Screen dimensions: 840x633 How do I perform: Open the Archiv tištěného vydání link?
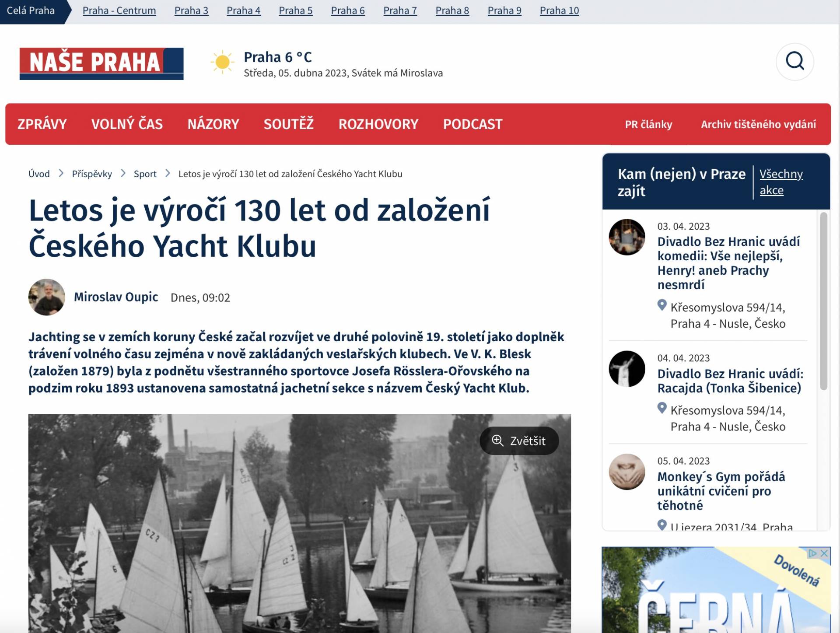(758, 124)
